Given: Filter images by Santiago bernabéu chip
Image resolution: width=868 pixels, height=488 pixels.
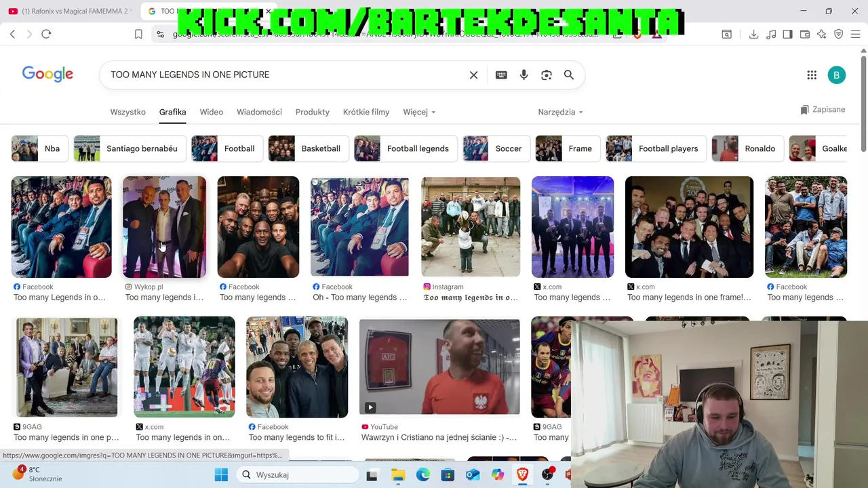Looking at the screenshot, I should [130, 148].
